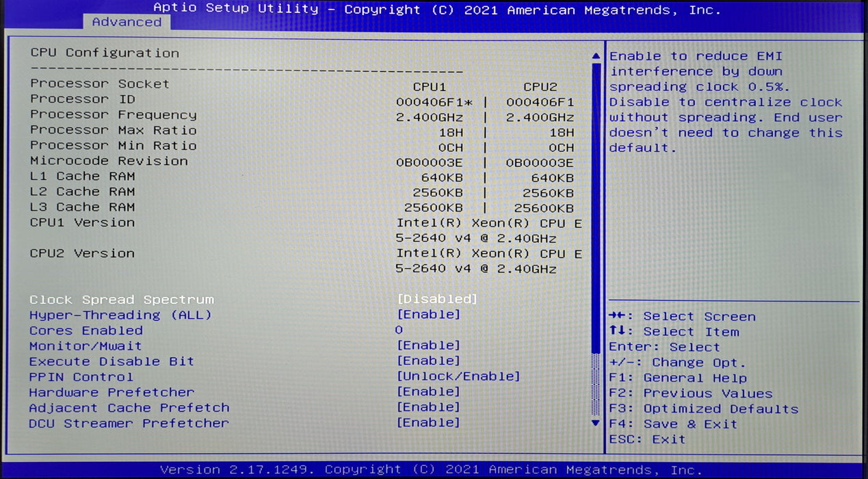Select Execute Disable Bit setting

tap(111, 361)
